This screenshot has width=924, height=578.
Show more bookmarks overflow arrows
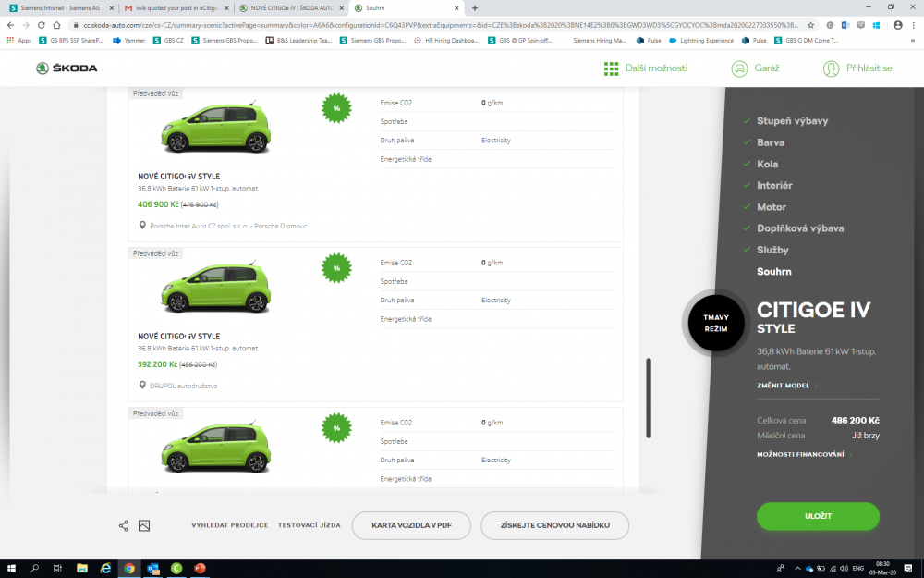pos(913,41)
